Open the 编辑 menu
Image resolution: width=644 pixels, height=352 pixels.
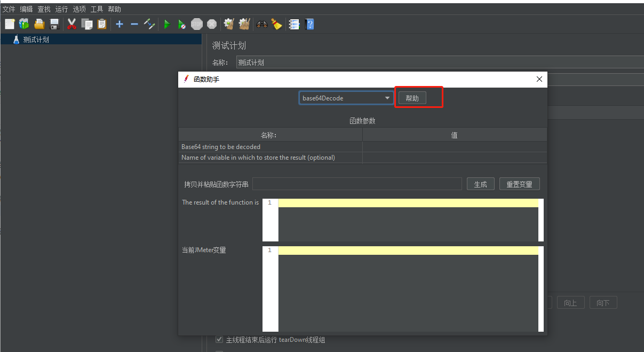[x=26, y=9]
